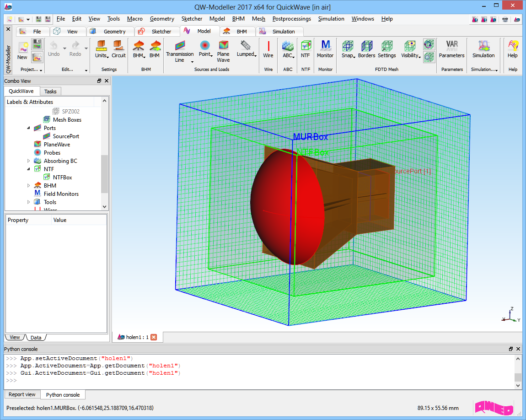Select the NTFBox tree item
This screenshot has width=526, height=420.
pos(62,178)
